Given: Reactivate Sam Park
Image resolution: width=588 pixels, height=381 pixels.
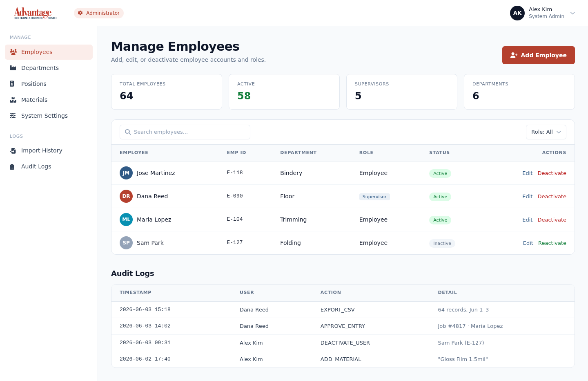Looking at the screenshot, I should [x=552, y=243].
